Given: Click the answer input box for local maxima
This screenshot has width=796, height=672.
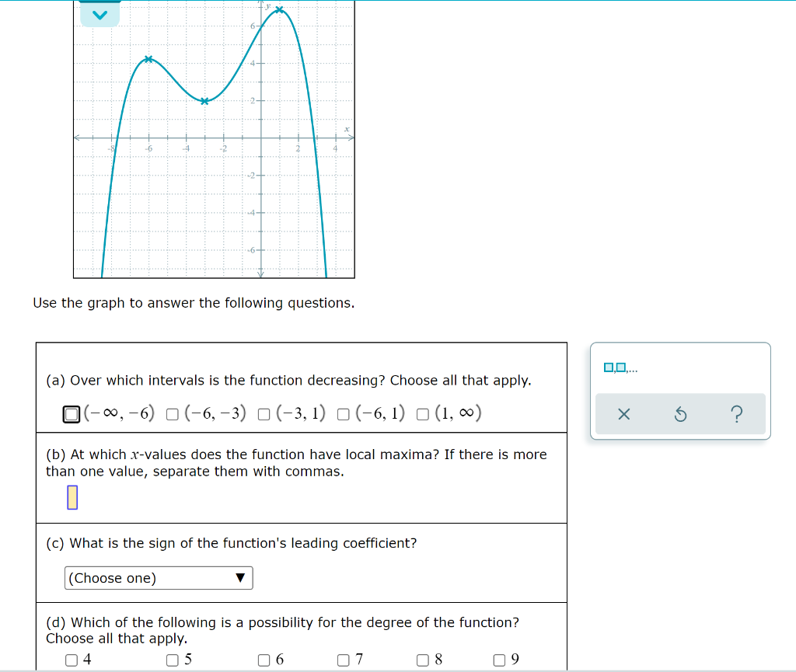Looking at the screenshot, I should click(72, 497).
